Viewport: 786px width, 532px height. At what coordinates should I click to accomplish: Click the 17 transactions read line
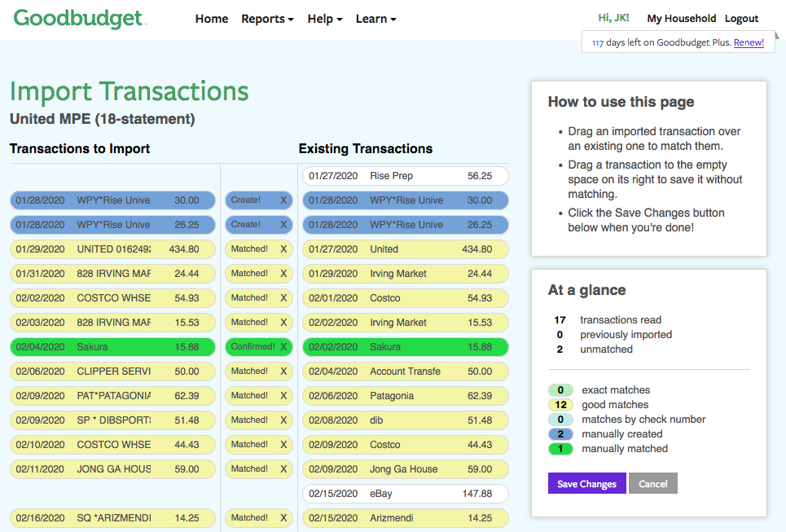(x=608, y=320)
